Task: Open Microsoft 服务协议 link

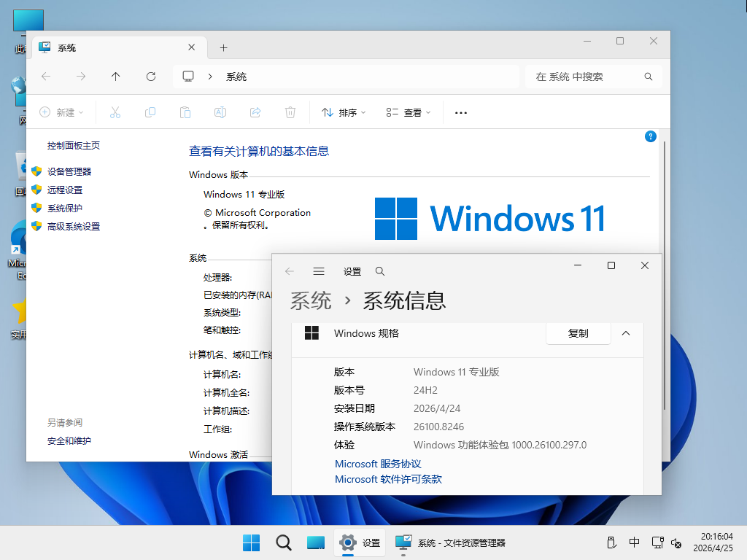Action: pyautogui.click(x=378, y=464)
